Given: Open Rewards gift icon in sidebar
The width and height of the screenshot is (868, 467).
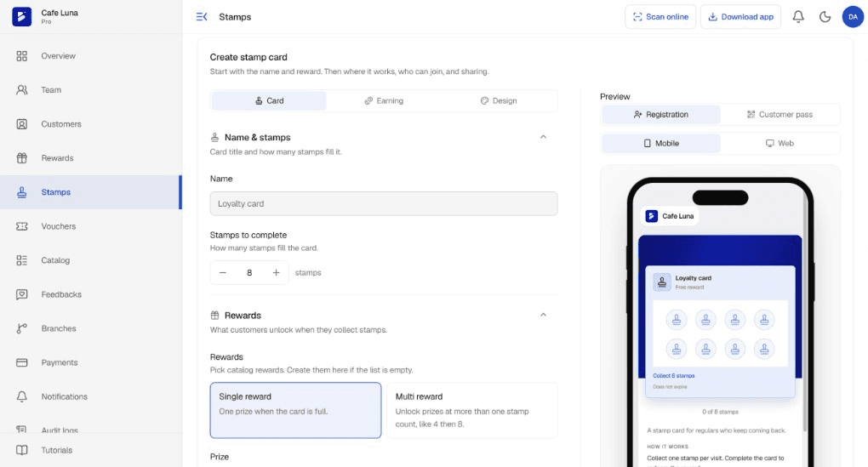Looking at the screenshot, I should (21, 157).
